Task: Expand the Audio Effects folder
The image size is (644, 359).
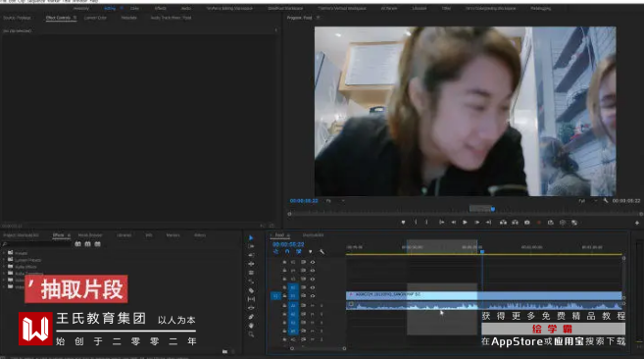Action: coord(4,267)
